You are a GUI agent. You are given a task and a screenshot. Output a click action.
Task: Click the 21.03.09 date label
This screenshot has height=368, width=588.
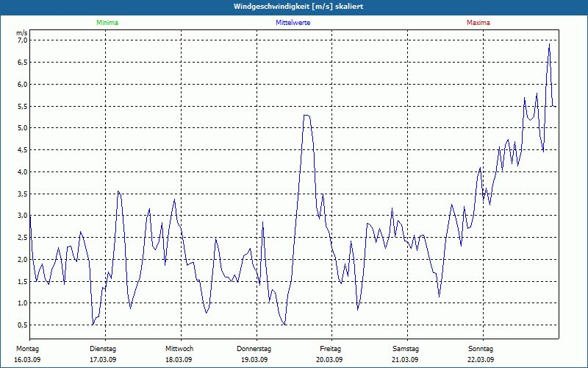click(405, 360)
